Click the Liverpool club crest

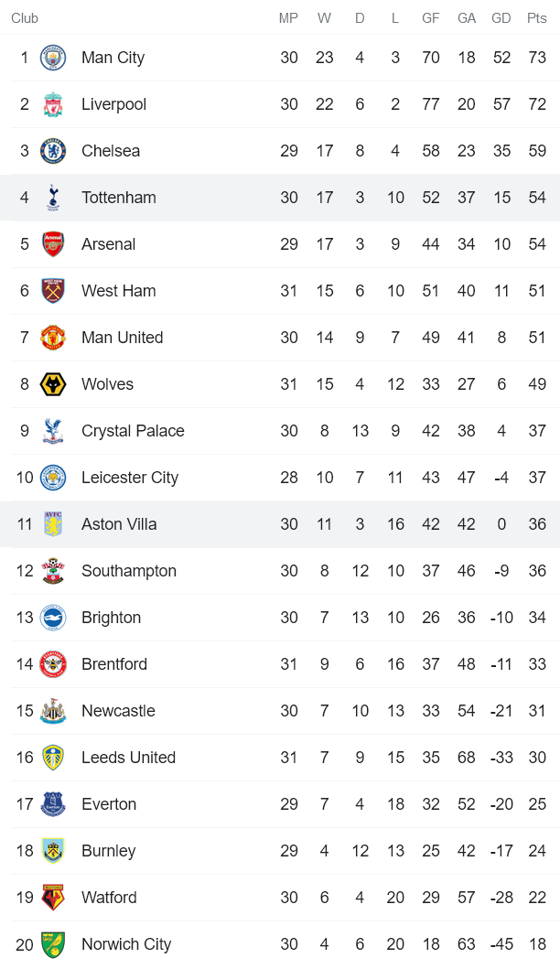coord(53,104)
